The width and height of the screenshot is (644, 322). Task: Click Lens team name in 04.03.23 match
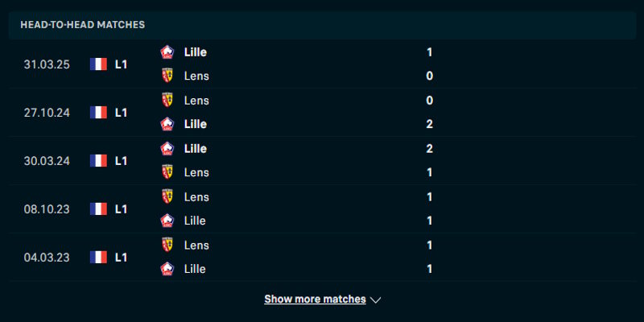[x=196, y=245]
